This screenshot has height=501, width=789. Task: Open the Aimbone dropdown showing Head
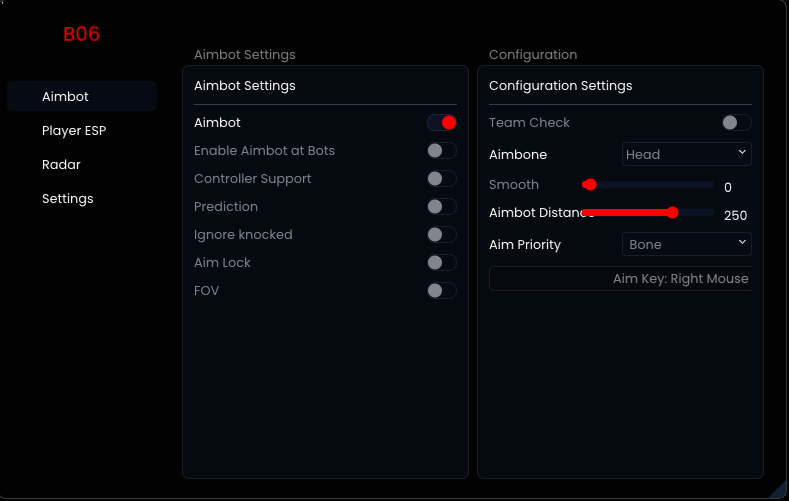click(686, 154)
